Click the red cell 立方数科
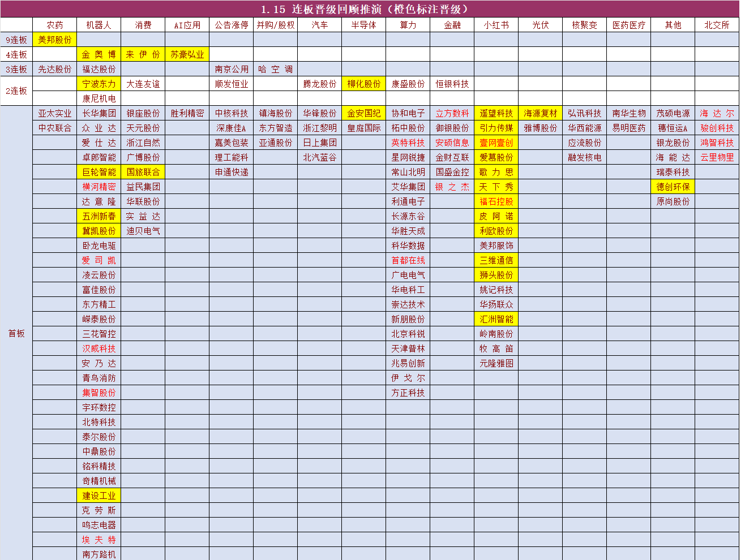The width and height of the screenshot is (745, 560). point(452,113)
